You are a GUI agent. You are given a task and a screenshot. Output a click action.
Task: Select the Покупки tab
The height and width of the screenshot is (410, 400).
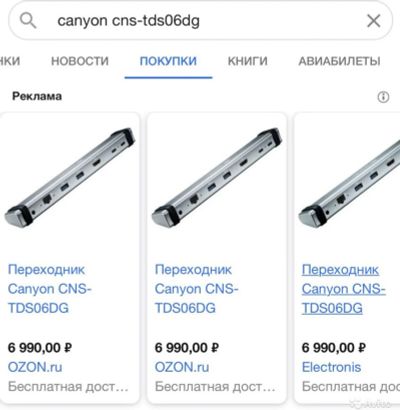click(x=168, y=61)
